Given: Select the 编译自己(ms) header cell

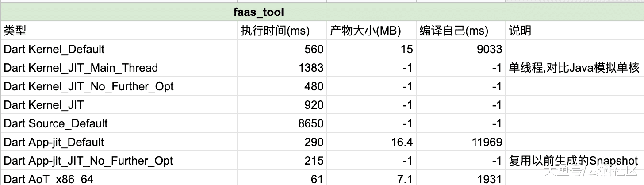Looking at the screenshot, I should 461,31.
